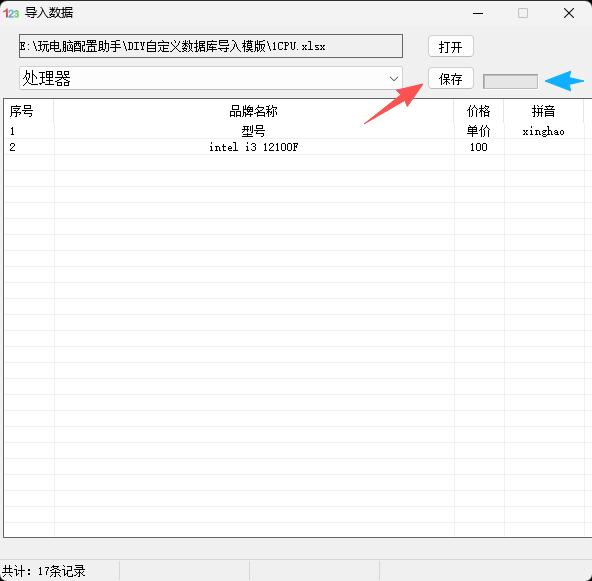This screenshot has width=592, height=581.
Task: Click the 拼音 column header
Action: [x=544, y=111]
